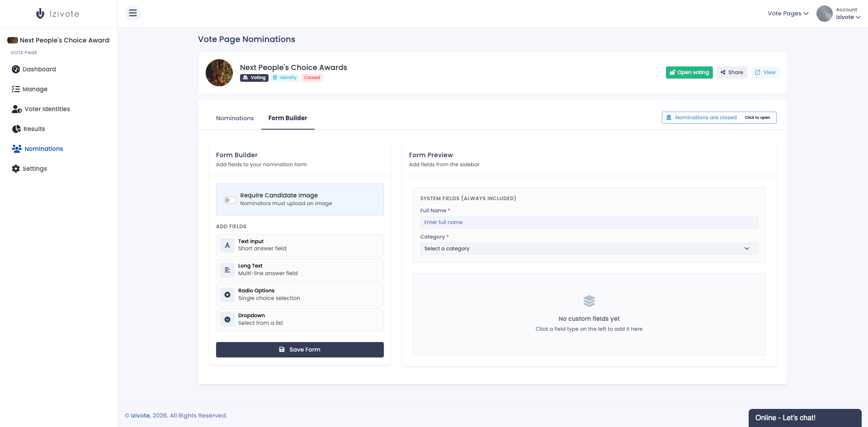Click the 'No custom fields yet' text
Viewport: 868px width, 427px height.
[x=589, y=319]
